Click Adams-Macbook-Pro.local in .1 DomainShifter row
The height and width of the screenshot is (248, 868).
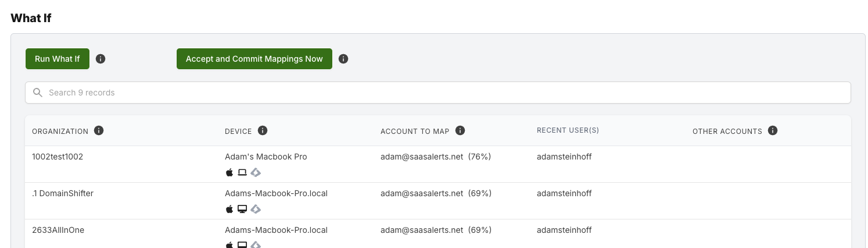(276, 193)
